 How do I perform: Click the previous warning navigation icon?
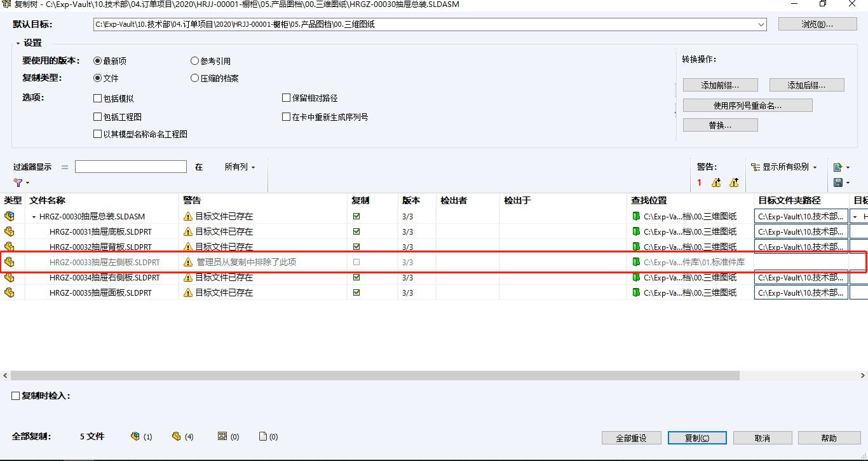(x=734, y=183)
